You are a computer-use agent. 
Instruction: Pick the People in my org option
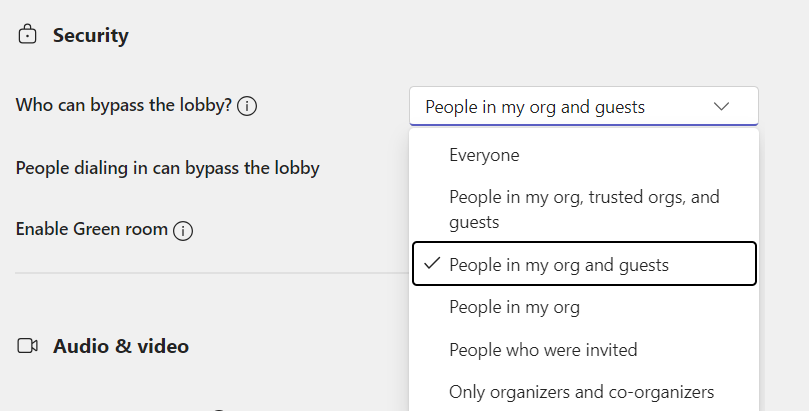pos(514,307)
